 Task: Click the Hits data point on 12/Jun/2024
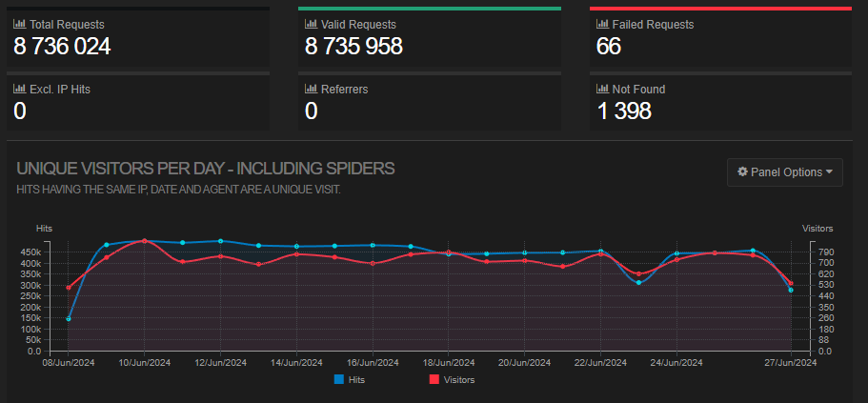tap(221, 241)
